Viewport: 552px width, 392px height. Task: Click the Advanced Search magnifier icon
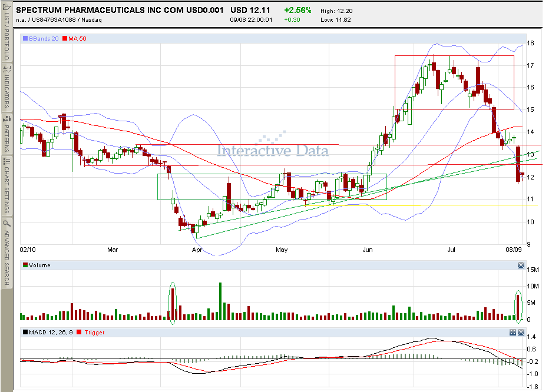click(x=6, y=223)
